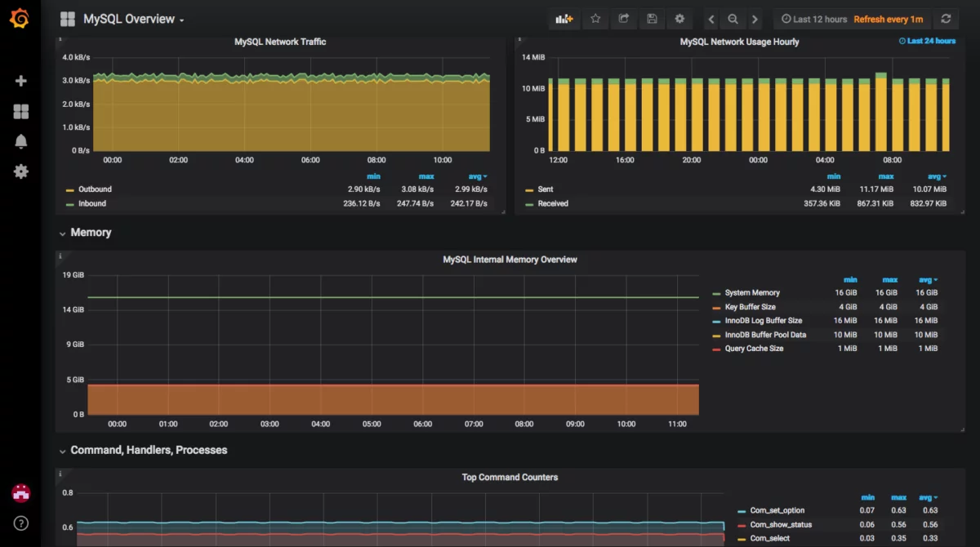
Task: Save the dashboard with disk icon
Action: pyautogui.click(x=651, y=19)
